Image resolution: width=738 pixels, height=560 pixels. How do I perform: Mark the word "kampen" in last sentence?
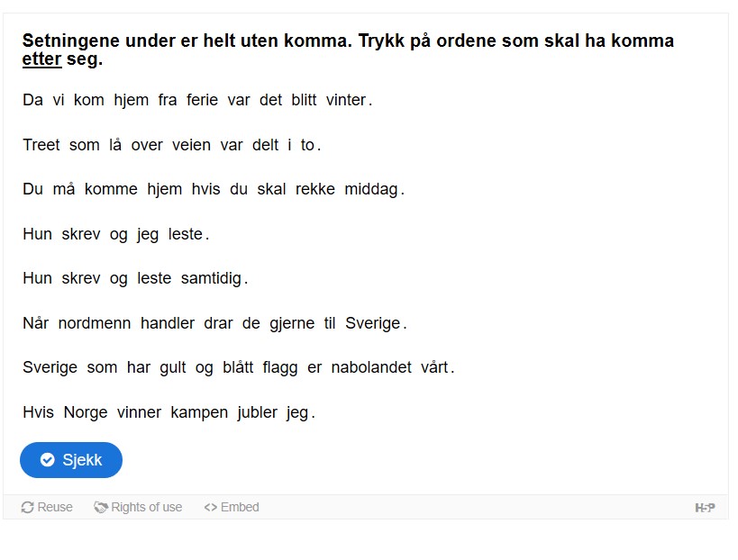tap(199, 412)
